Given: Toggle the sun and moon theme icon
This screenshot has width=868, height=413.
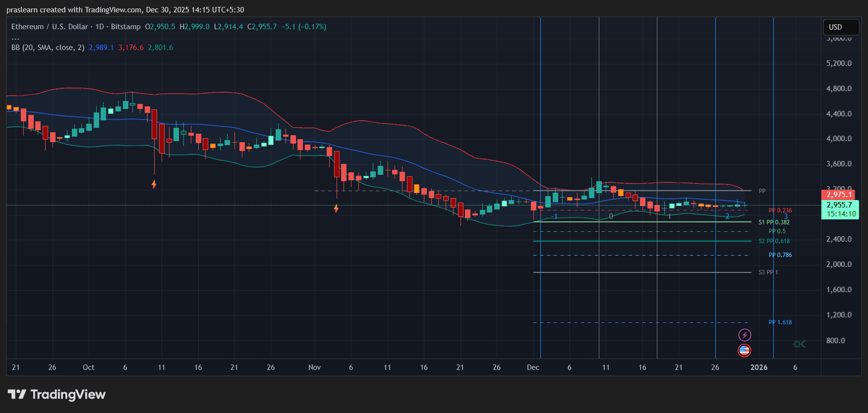Looking at the screenshot, I should click(x=799, y=344).
